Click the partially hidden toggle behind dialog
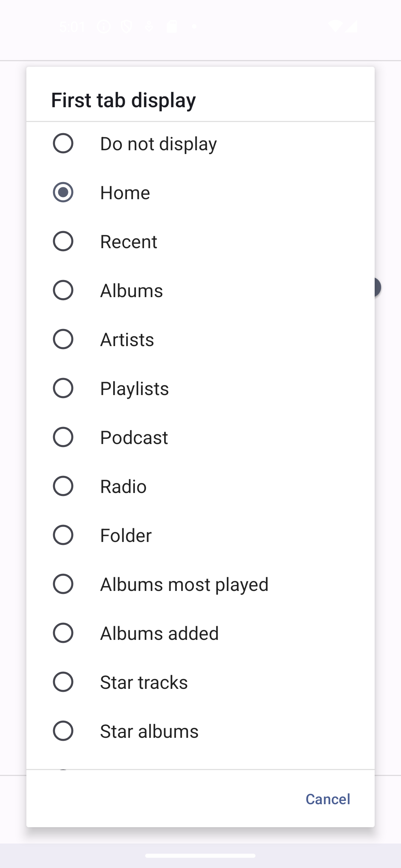The height and width of the screenshot is (868, 401). point(378,287)
